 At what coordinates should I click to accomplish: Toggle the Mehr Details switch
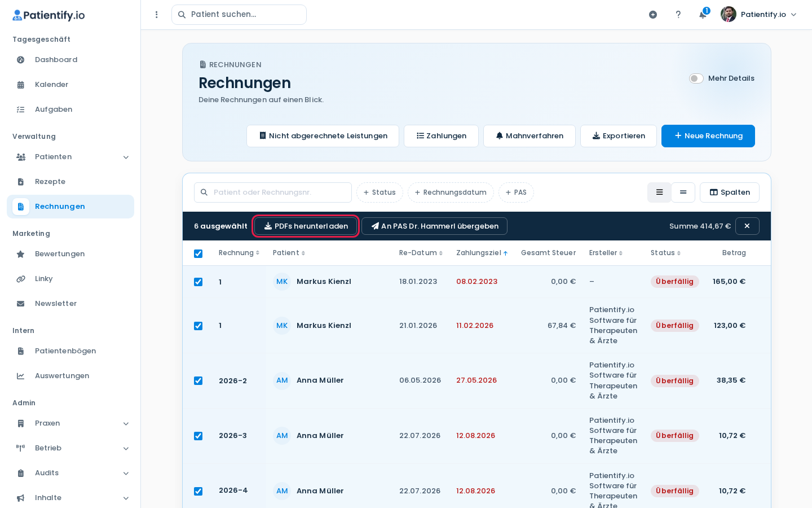click(x=696, y=78)
